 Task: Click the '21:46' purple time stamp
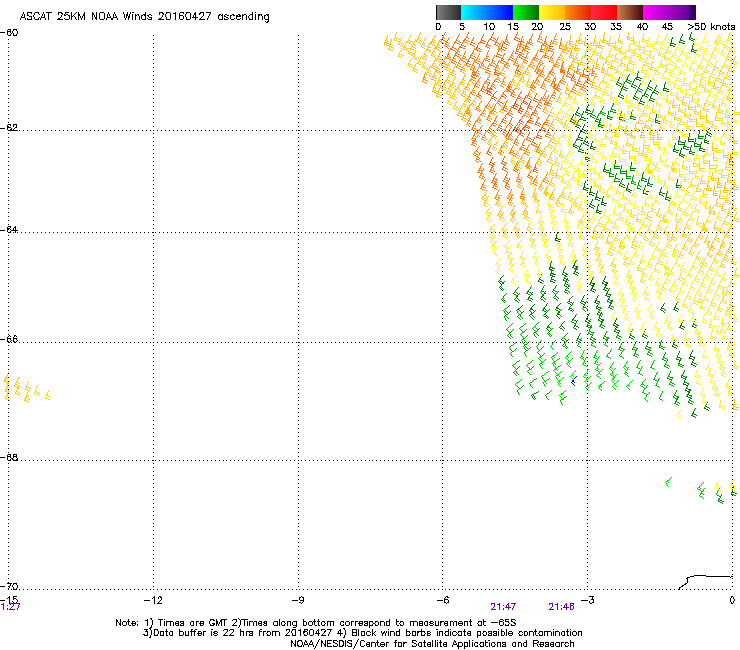[x=561, y=607]
